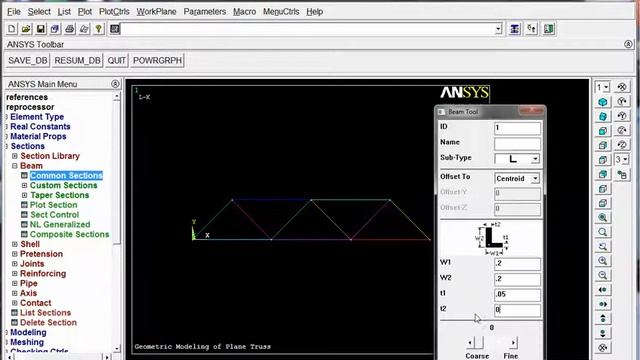Select Front View cube icon
Viewport: 640px width, 360px height.
[603, 131]
